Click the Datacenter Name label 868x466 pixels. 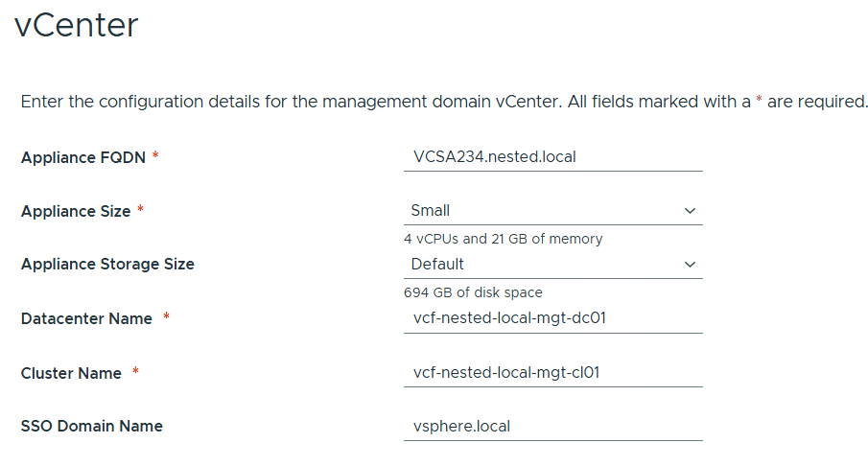[86, 318]
